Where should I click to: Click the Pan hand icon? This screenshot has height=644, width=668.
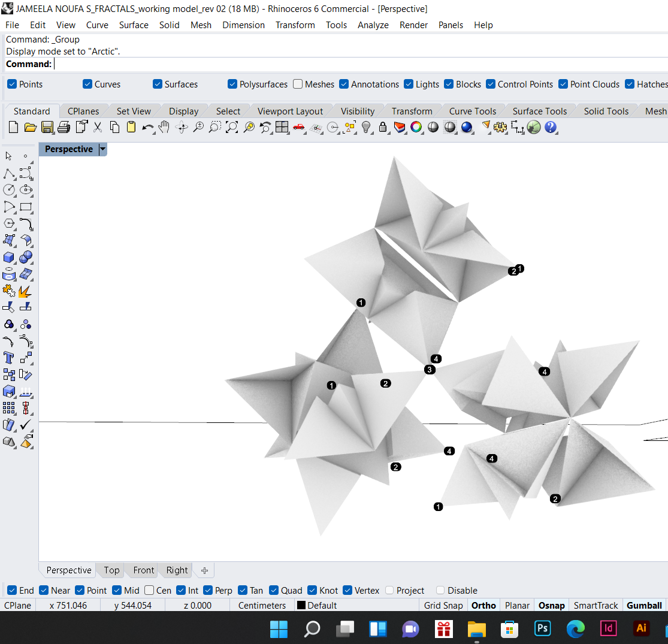pyautogui.click(x=164, y=127)
